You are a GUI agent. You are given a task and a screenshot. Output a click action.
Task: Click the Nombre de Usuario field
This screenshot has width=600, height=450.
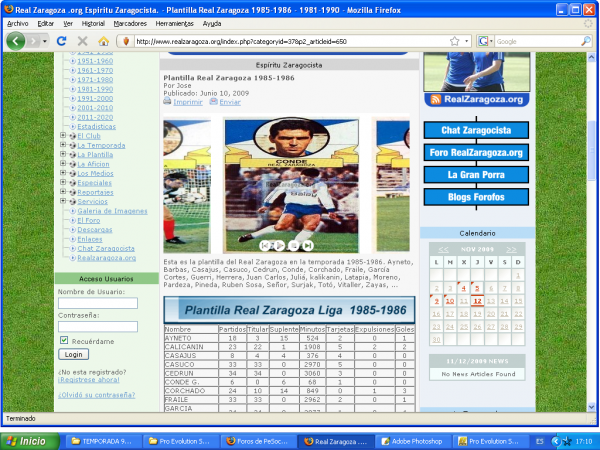coord(98,303)
